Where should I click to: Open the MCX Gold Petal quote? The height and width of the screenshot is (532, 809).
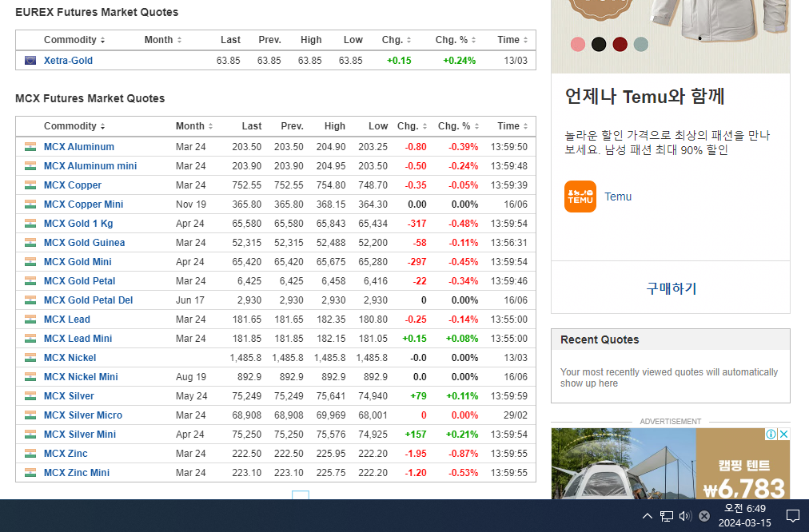(79, 281)
